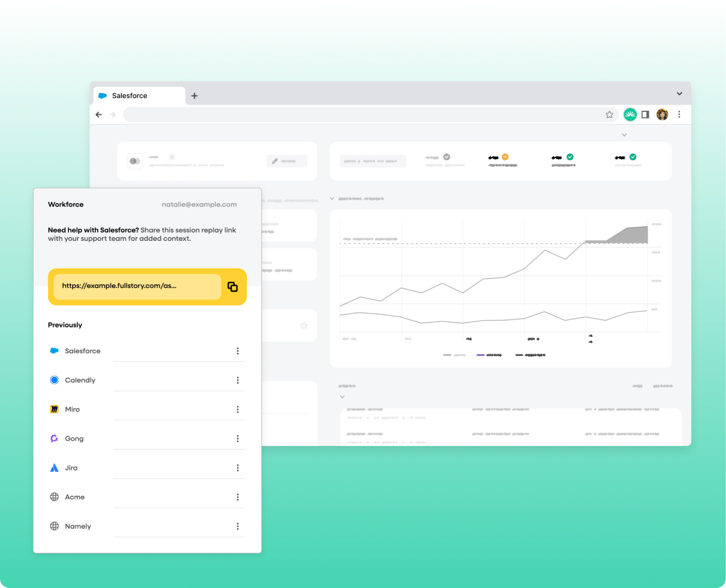The width and height of the screenshot is (726, 588).
Task: Open the Chrome three-dot menu
Action: pos(679,115)
